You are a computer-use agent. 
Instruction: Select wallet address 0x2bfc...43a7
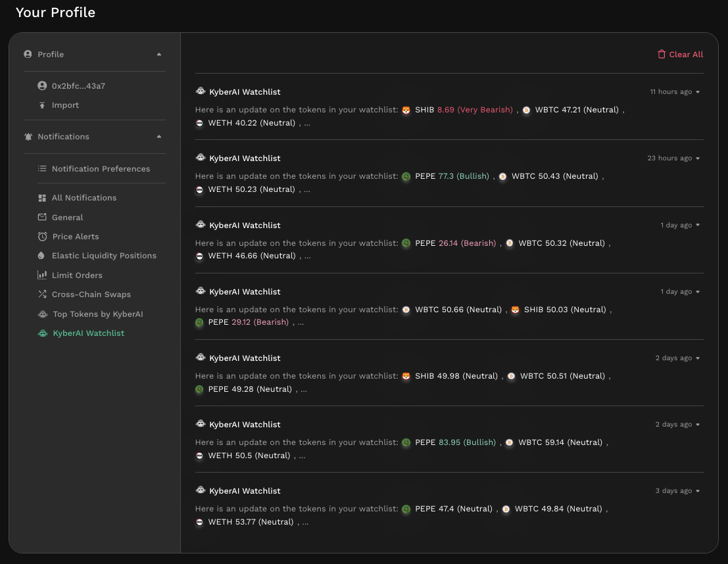point(78,86)
